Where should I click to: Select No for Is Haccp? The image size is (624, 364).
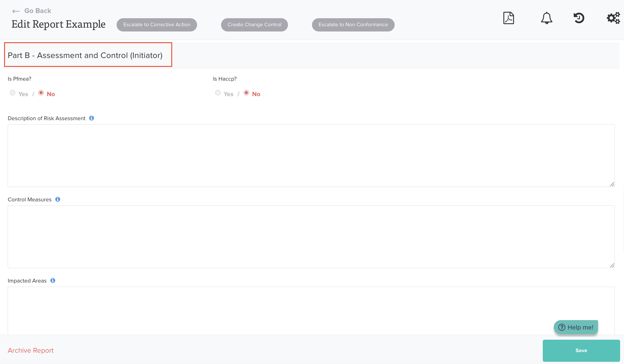(247, 93)
